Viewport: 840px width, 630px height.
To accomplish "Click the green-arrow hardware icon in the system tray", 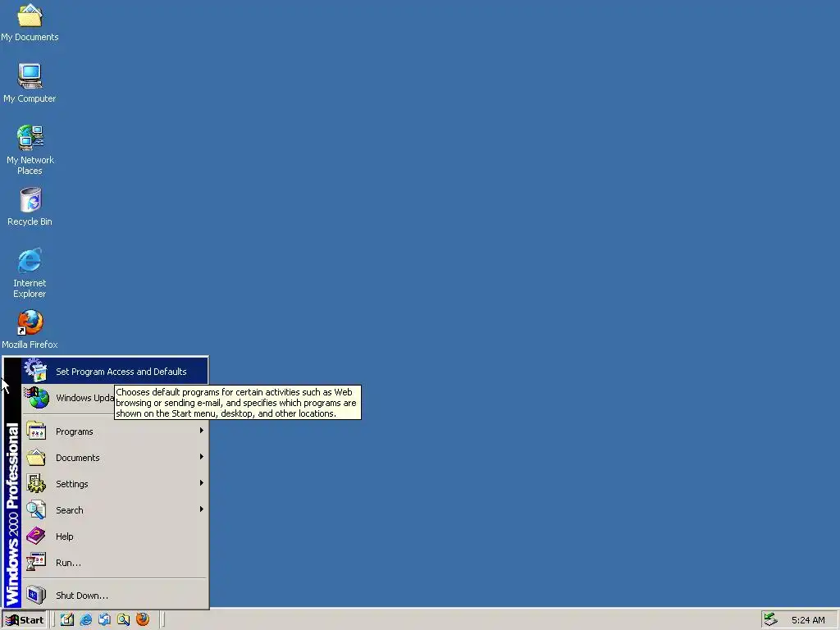I will coord(770,620).
